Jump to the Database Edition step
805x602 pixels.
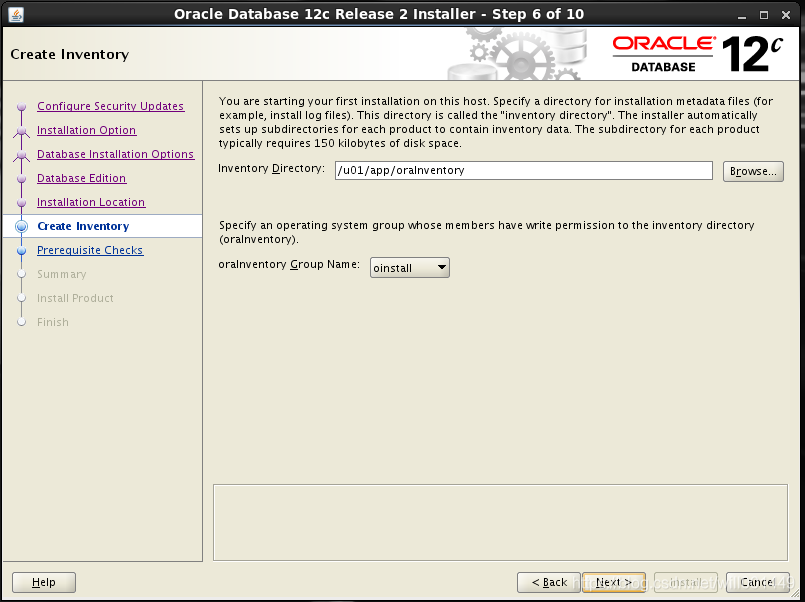pyautogui.click(x=81, y=178)
